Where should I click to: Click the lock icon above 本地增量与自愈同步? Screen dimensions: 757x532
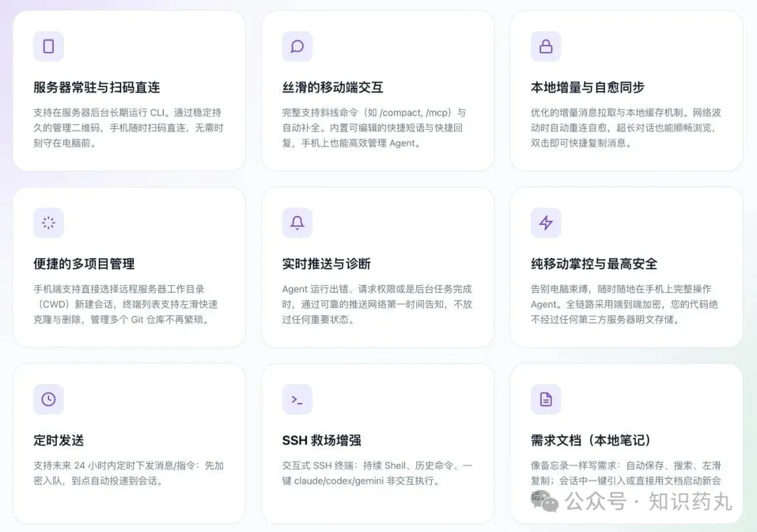point(545,46)
